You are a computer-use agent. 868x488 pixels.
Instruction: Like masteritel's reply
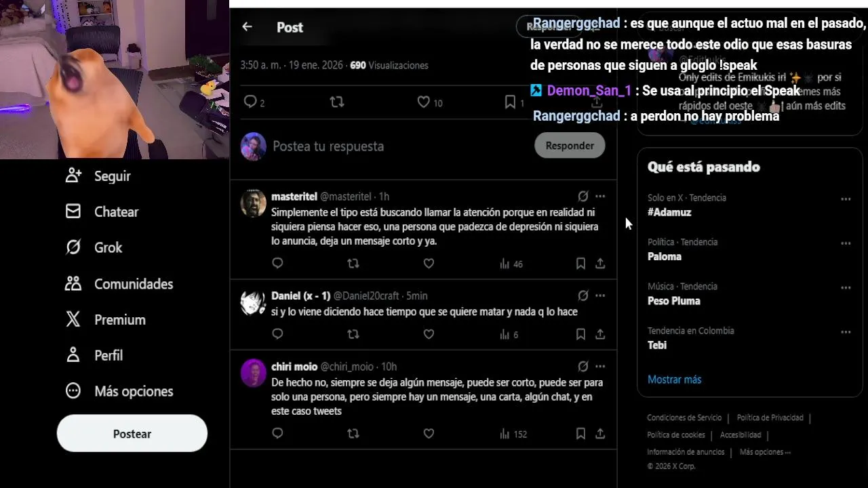429,264
